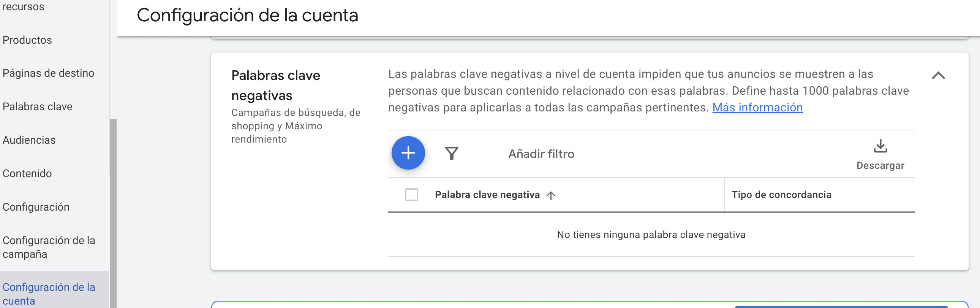Go to Audiencias in the sidebar
The height and width of the screenshot is (308, 980).
click(x=29, y=140)
